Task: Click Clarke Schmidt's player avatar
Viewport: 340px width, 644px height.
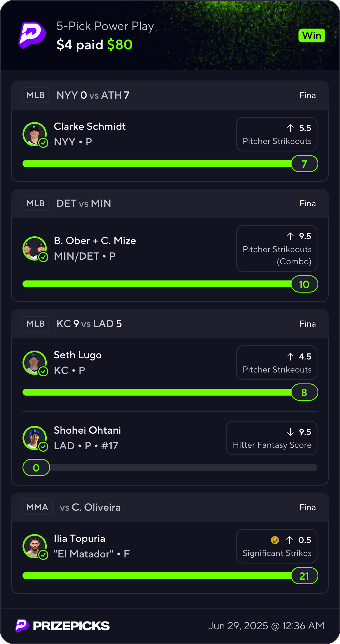Action: pyautogui.click(x=35, y=134)
